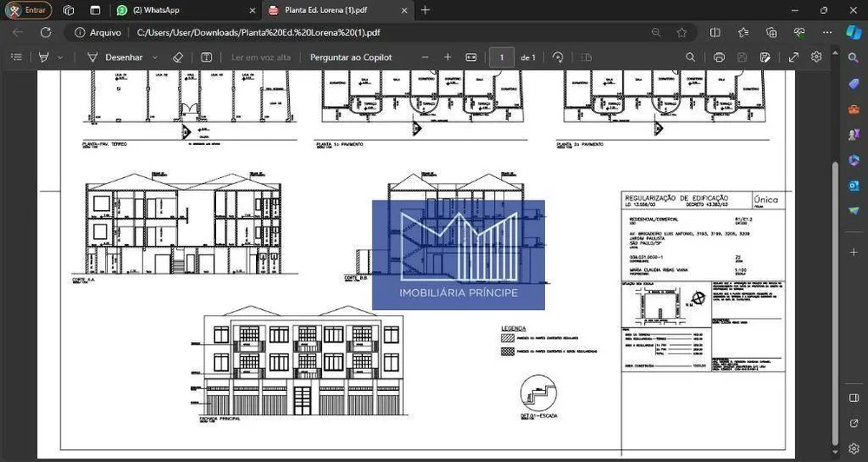Open browser Settings and more menu
Image resolution: width=868 pixels, height=462 pixels.
[827, 33]
